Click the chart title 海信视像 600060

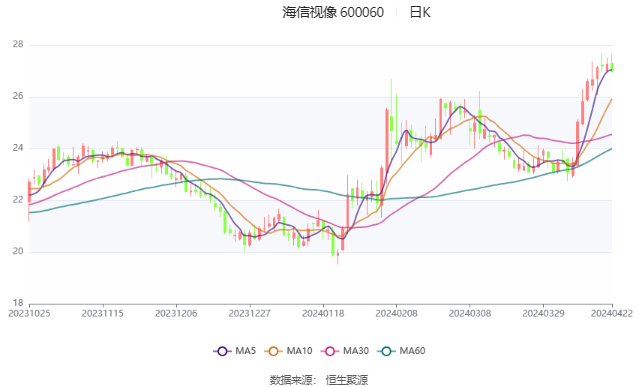point(333,13)
